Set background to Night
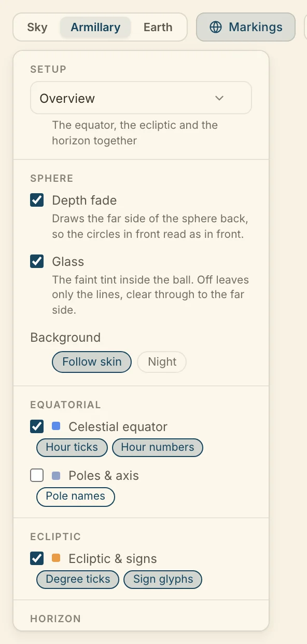The height and width of the screenshot is (644, 307). pyautogui.click(x=162, y=362)
